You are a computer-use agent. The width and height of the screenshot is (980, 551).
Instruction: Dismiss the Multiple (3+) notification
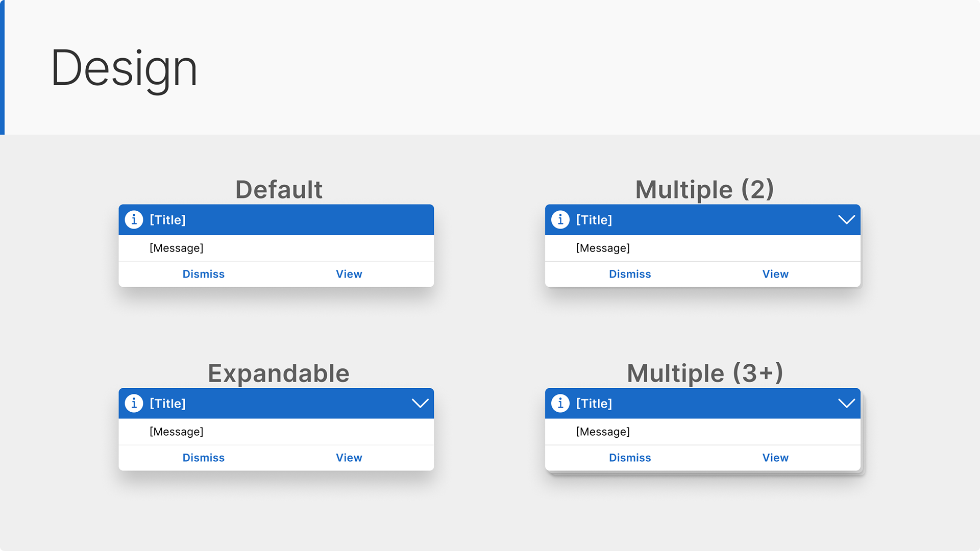pyautogui.click(x=630, y=458)
